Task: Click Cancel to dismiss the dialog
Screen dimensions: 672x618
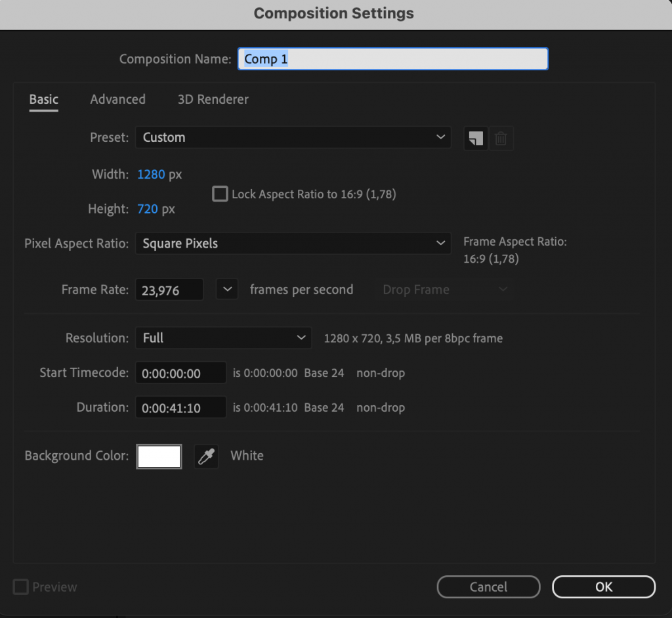Action: tap(488, 586)
